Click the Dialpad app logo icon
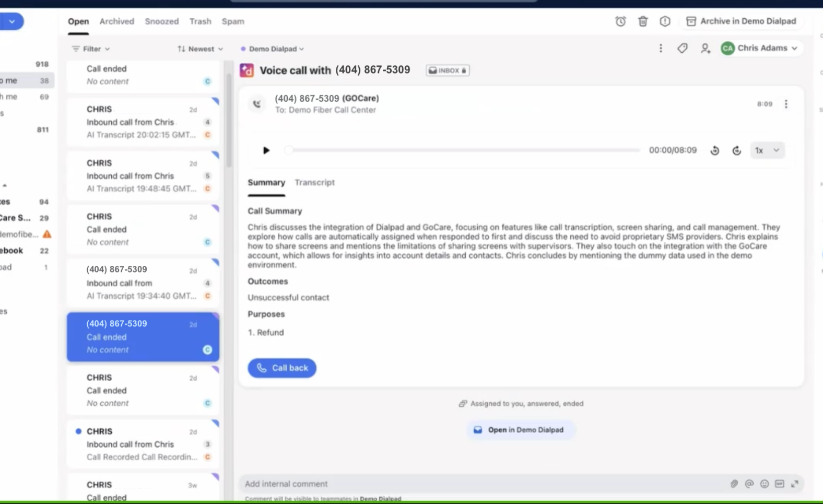This screenshot has width=823, height=504. click(246, 70)
